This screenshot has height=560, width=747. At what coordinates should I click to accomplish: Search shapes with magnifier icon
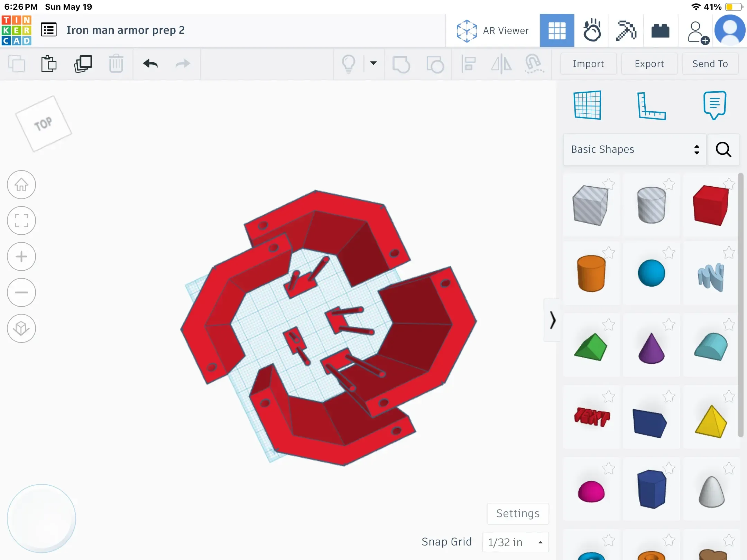tap(723, 149)
